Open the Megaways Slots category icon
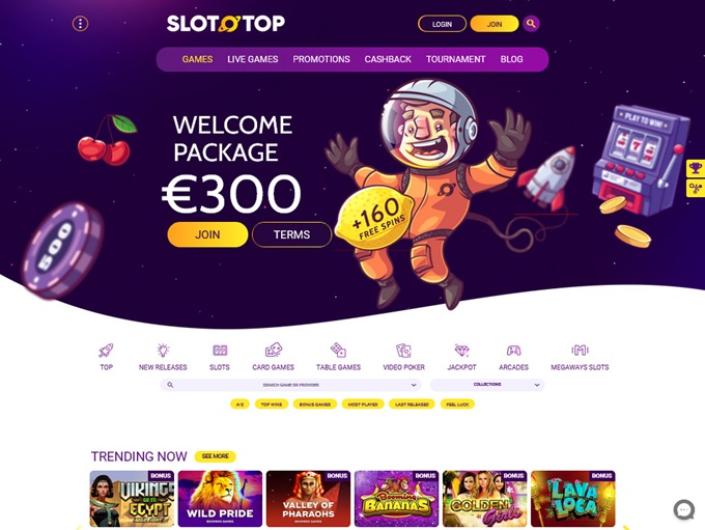Image resolution: width=705 pixels, height=530 pixels. [580, 350]
